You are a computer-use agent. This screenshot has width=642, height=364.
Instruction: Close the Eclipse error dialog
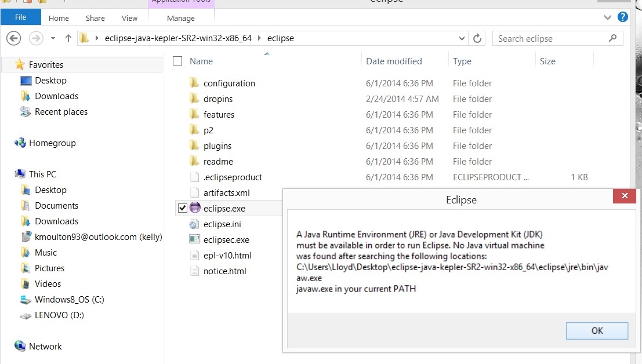click(x=625, y=196)
